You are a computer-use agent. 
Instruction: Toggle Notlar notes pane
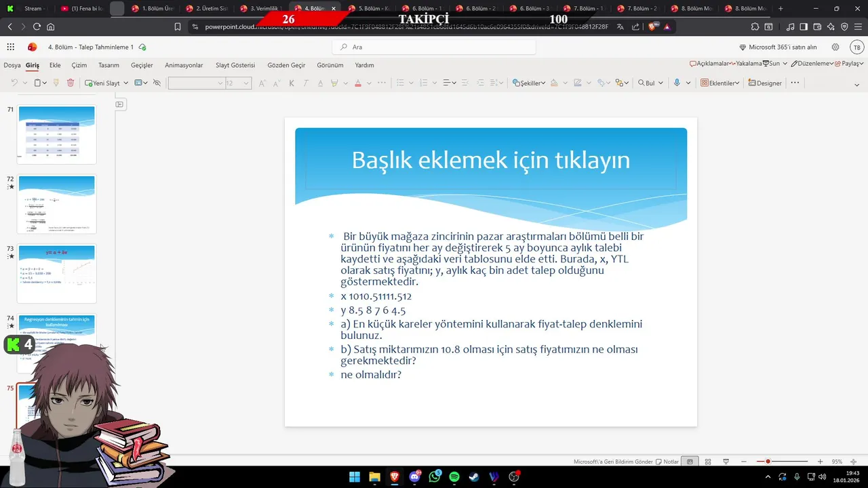coord(667,462)
